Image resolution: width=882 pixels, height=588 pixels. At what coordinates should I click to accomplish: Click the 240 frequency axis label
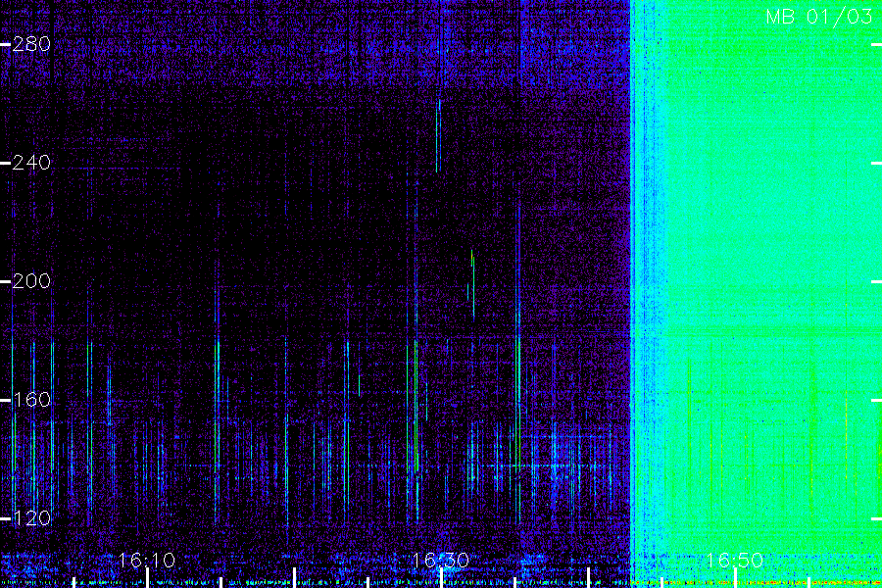pyautogui.click(x=31, y=163)
